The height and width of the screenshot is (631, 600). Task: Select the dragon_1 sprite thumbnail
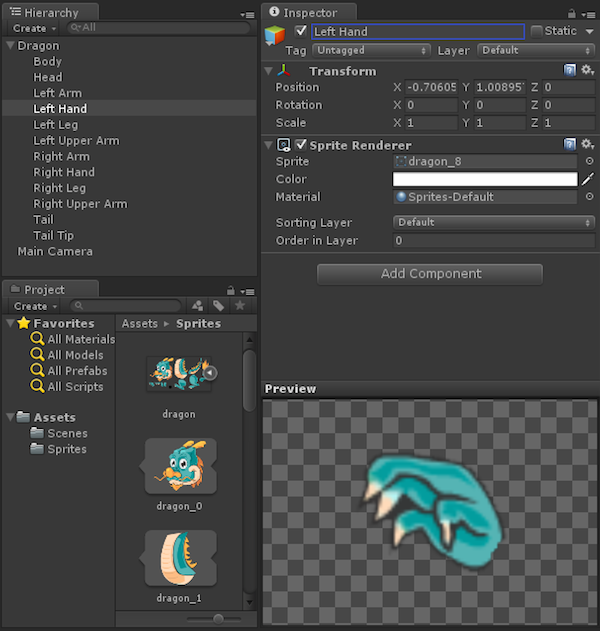click(x=180, y=558)
